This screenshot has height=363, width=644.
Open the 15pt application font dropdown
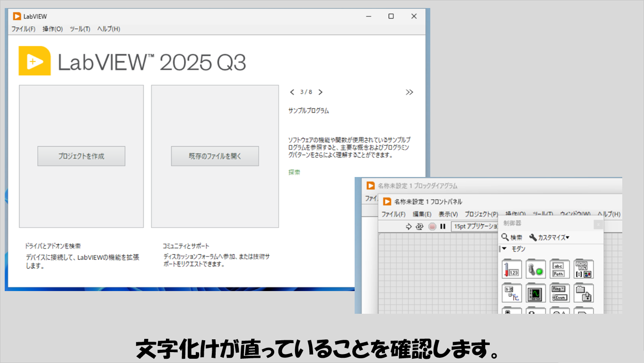pos(475,227)
